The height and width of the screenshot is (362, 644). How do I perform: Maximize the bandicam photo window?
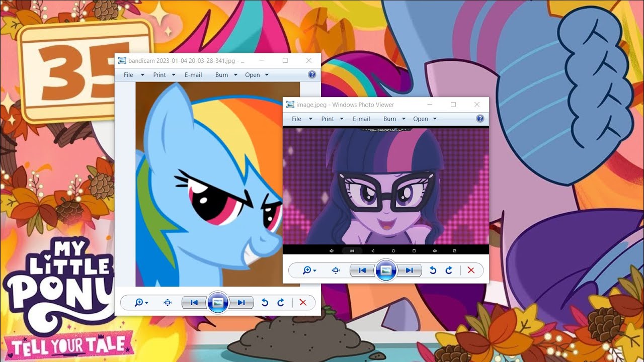(x=285, y=60)
